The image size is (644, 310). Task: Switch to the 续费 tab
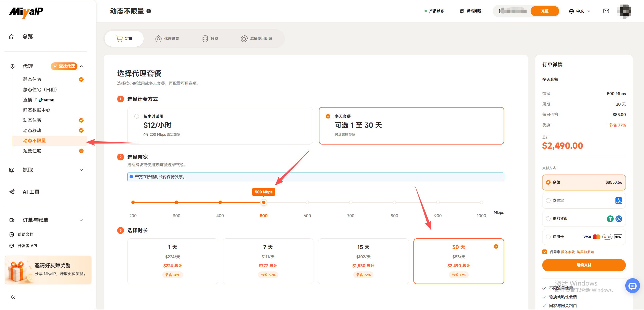click(210, 39)
